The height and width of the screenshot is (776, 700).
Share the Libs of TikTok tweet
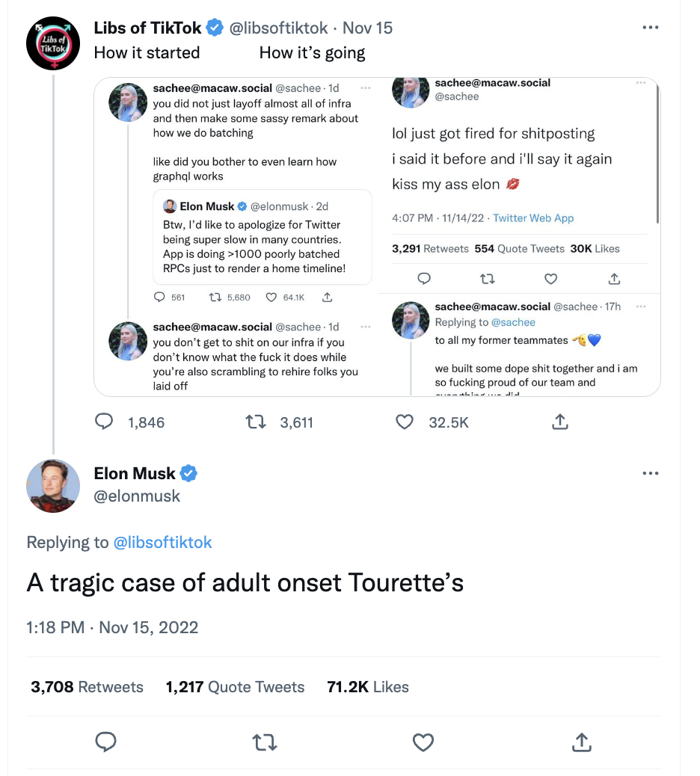(559, 422)
